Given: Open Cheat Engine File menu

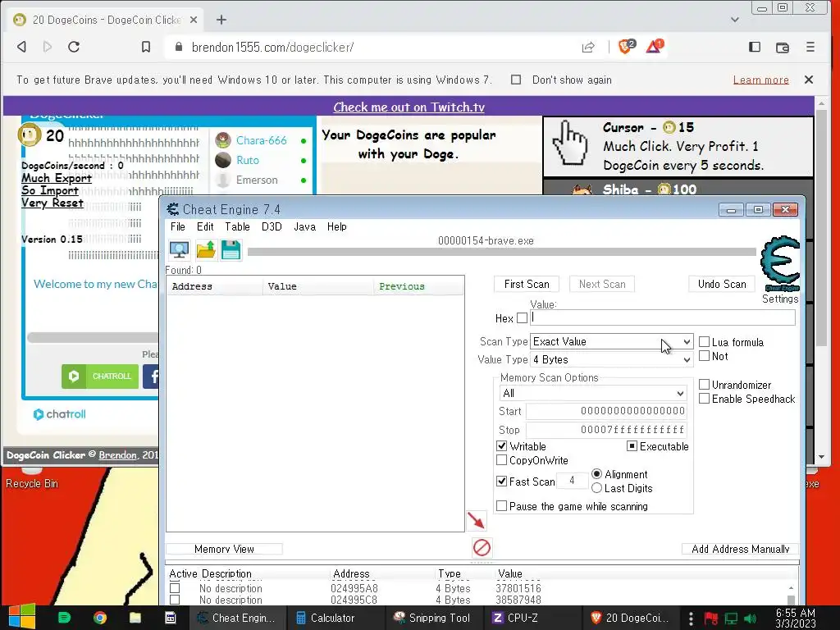Looking at the screenshot, I should (177, 226).
